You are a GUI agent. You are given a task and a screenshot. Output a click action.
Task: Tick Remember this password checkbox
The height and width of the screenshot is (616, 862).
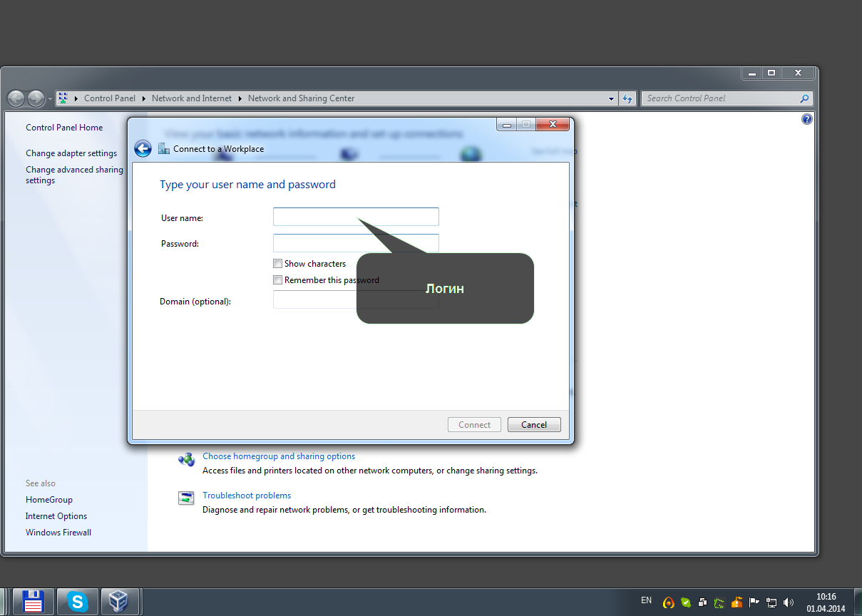coord(278,280)
